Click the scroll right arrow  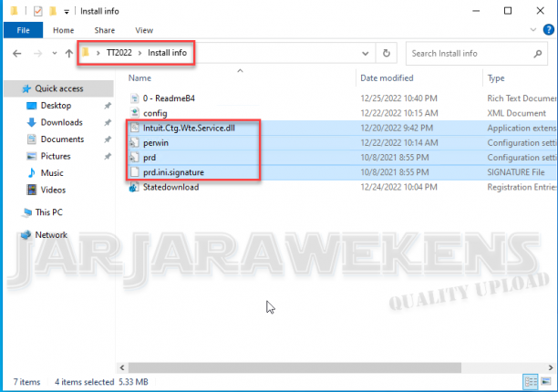point(551,367)
